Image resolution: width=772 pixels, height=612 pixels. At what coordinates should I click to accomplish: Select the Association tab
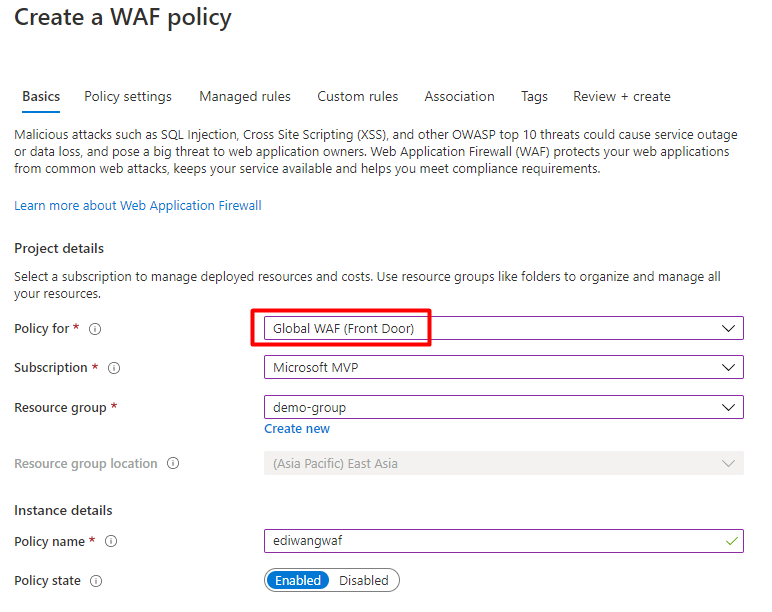459,97
